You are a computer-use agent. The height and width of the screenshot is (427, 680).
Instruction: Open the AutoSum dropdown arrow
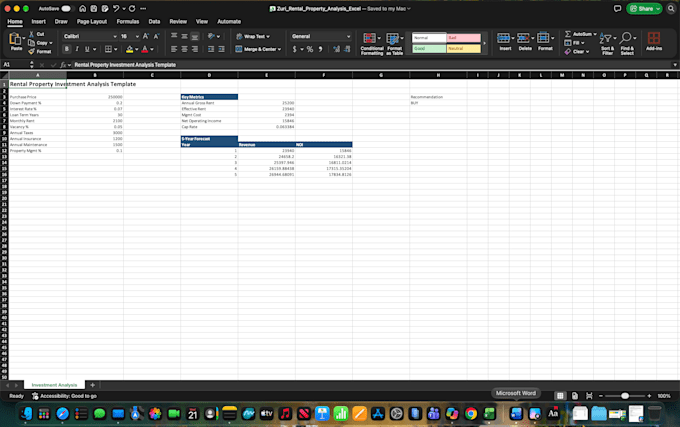tap(595, 34)
